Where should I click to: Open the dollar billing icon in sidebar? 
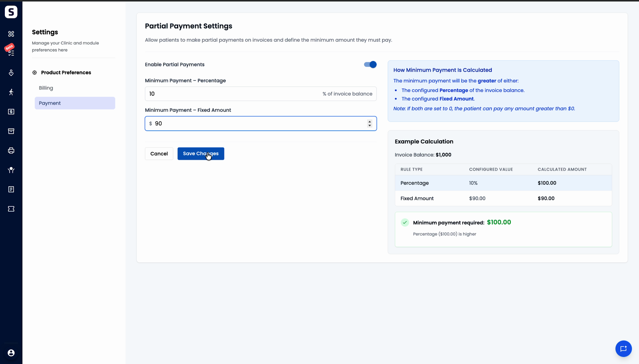(x=11, y=112)
